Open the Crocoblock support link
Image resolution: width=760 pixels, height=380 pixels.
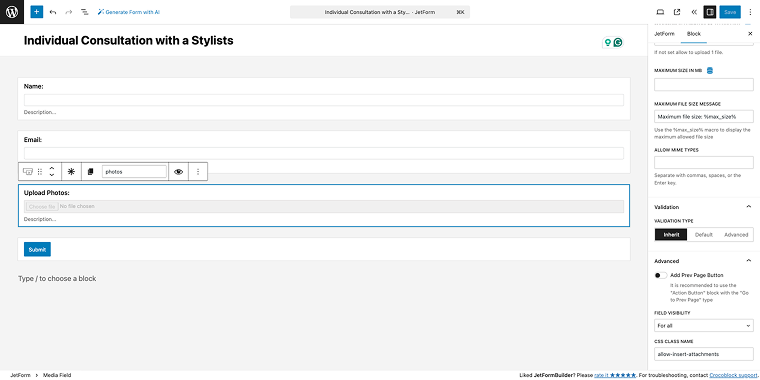pos(733,375)
